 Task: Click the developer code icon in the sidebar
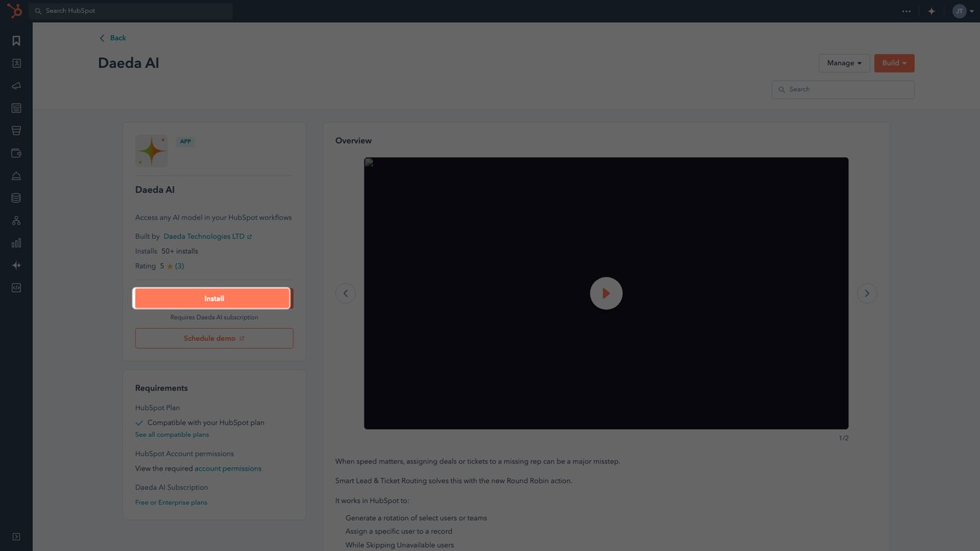(14, 286)
